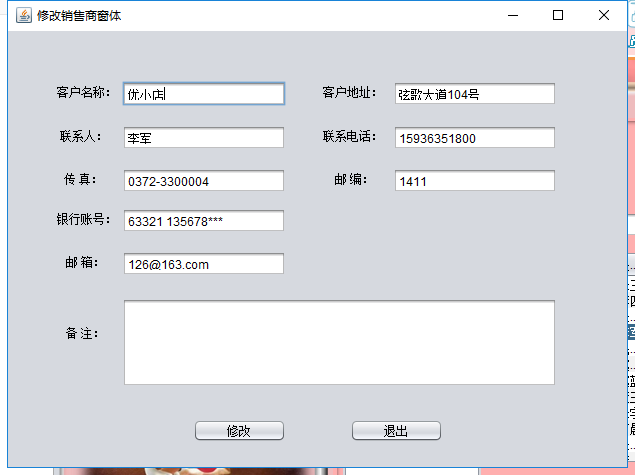Select the 联系人 input box
This screenshot has width=635, height=475.
tap(204, 138)
